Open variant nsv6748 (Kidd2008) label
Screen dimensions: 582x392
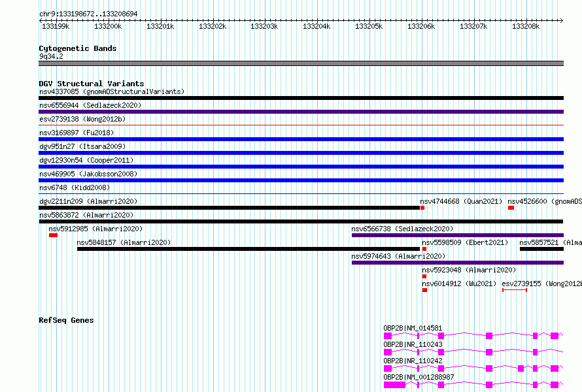[x=75, y=188]
